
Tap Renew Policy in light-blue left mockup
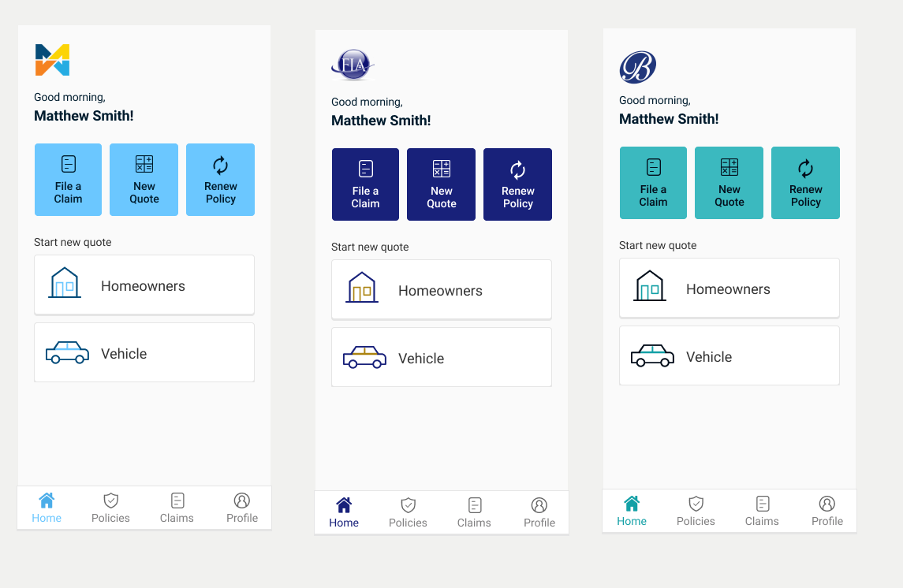[221, 180]
